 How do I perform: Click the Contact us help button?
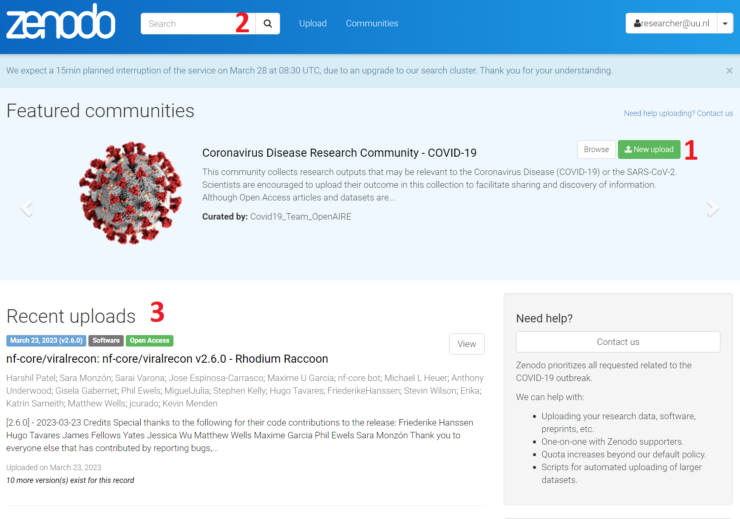(x=618, y=342)
